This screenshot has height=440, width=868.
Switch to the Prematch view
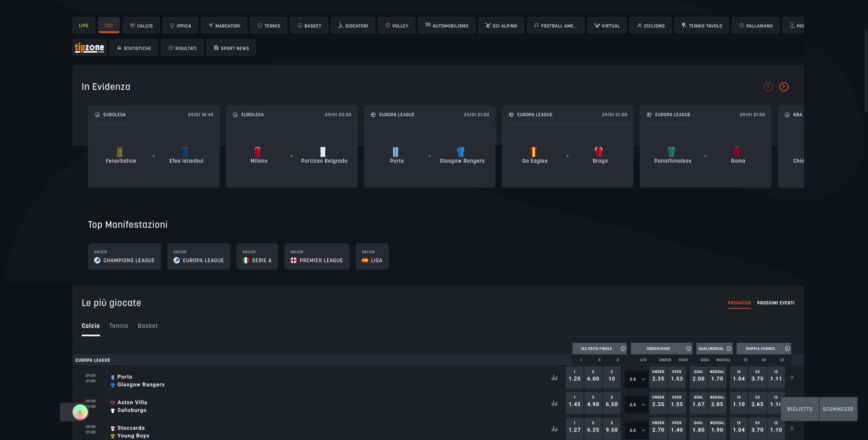739,303
